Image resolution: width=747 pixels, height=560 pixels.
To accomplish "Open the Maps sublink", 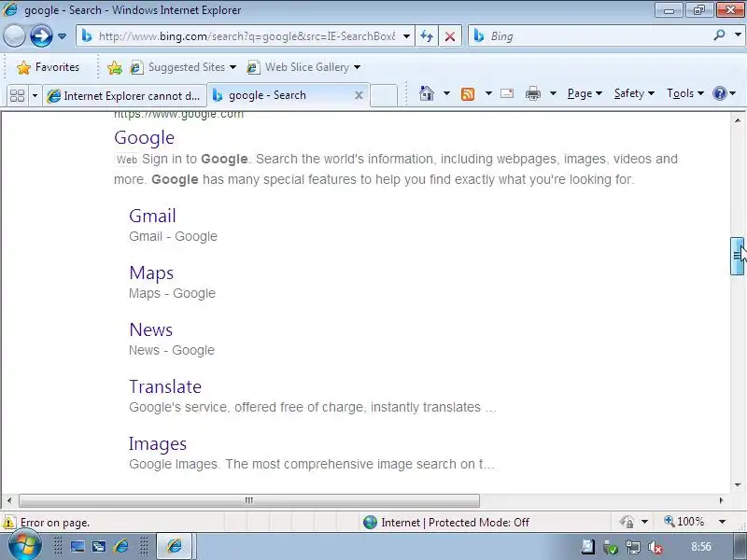I will (x=151, y=273).
